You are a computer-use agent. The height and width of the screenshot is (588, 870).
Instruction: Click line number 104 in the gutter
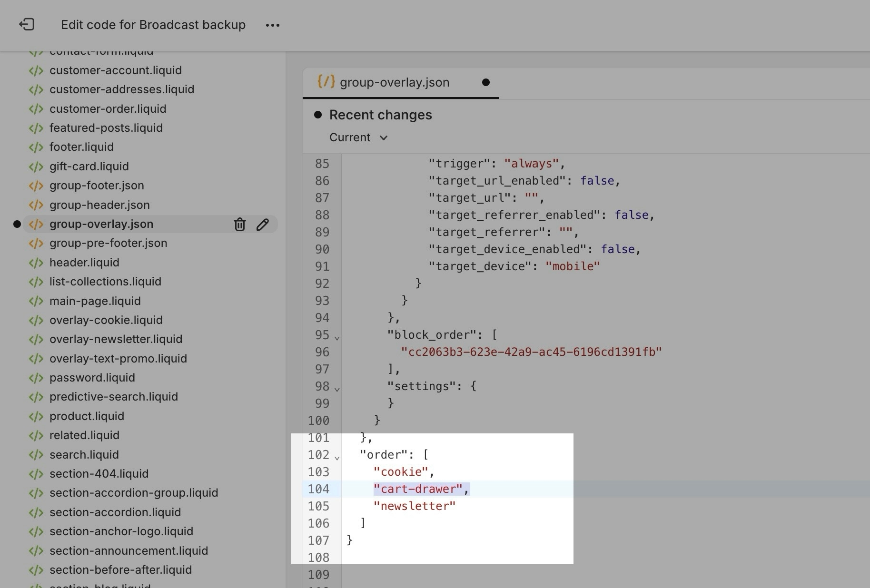pos(318,489)
